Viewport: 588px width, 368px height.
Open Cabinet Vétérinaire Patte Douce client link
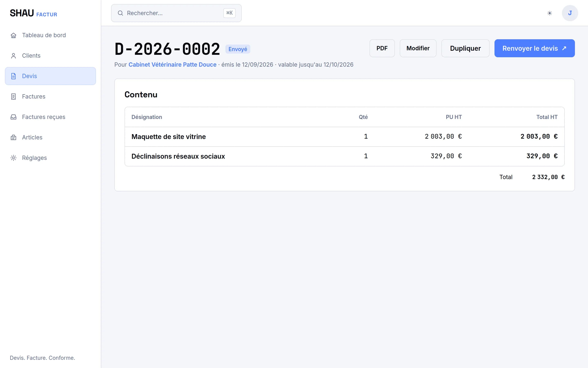(172, 64)
